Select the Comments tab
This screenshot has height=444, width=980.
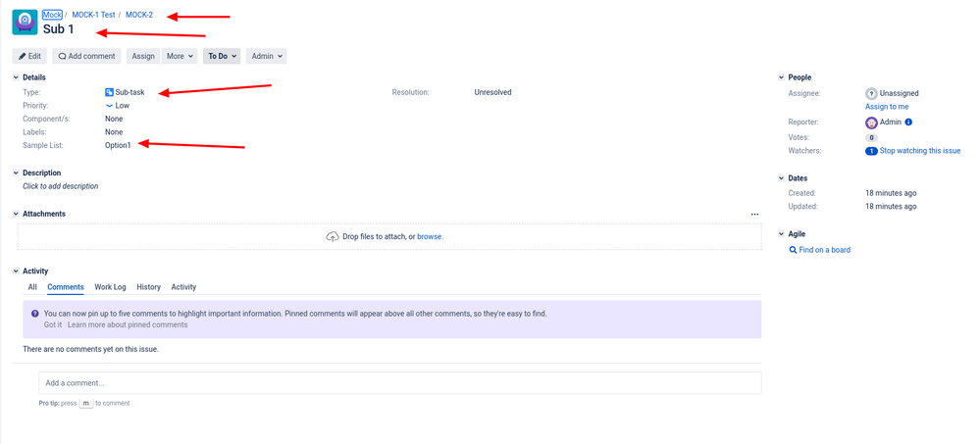[66, 287]
